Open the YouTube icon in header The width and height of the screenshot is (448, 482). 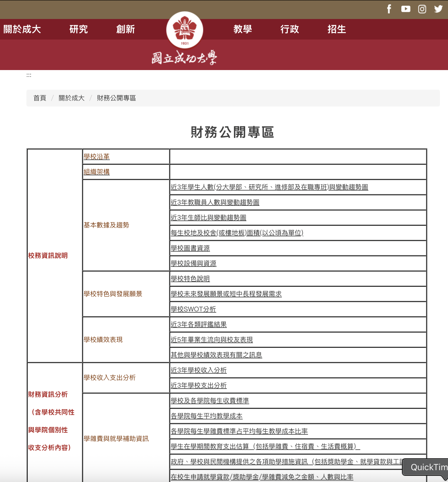point(406,9)
